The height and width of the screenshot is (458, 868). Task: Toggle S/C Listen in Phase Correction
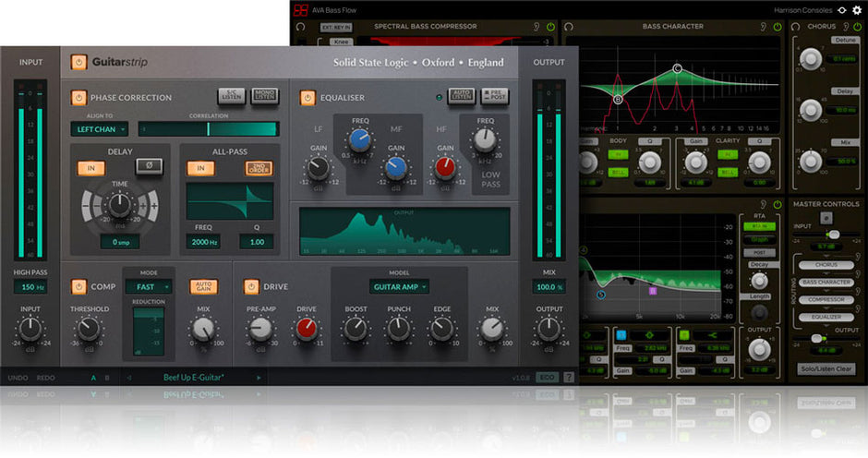(232, 96)
